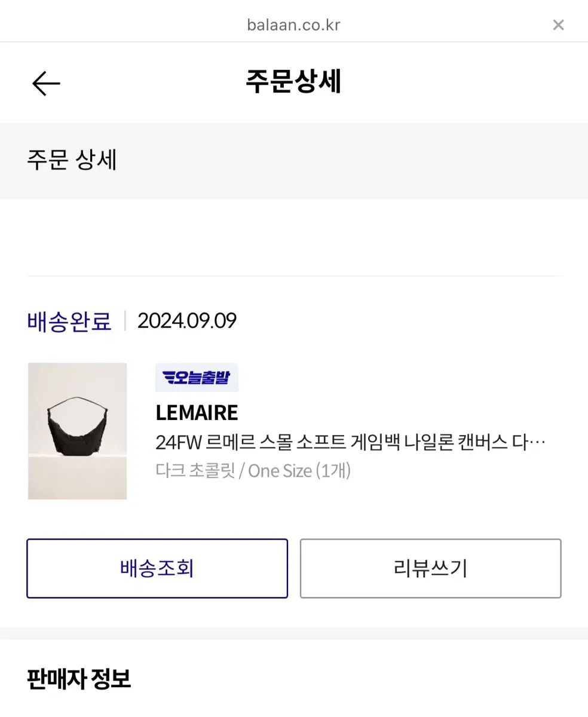Tap the gray 주문 상세 header band
Image resolution: width=588 pixels, height=717 pixels.
[294, 161]
